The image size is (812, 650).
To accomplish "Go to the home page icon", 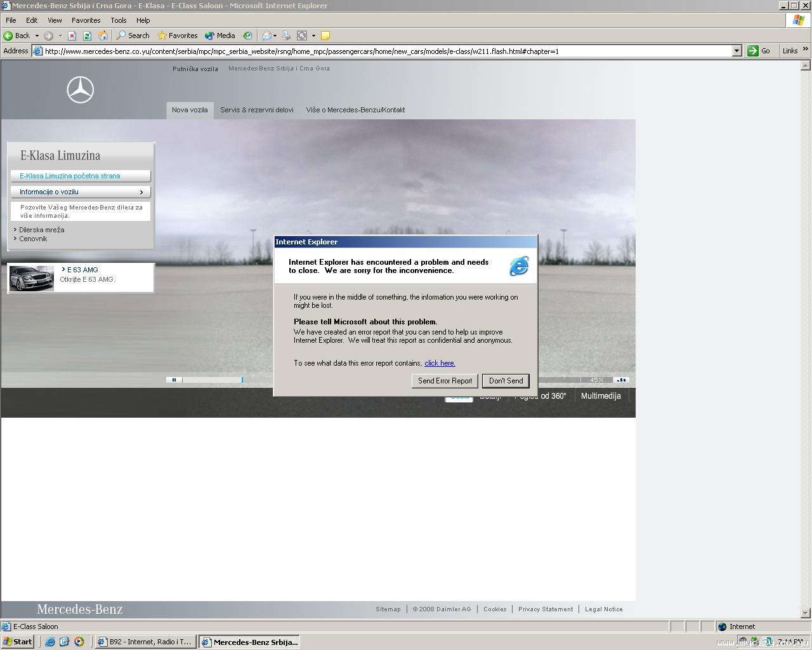I will click(103, 36).
